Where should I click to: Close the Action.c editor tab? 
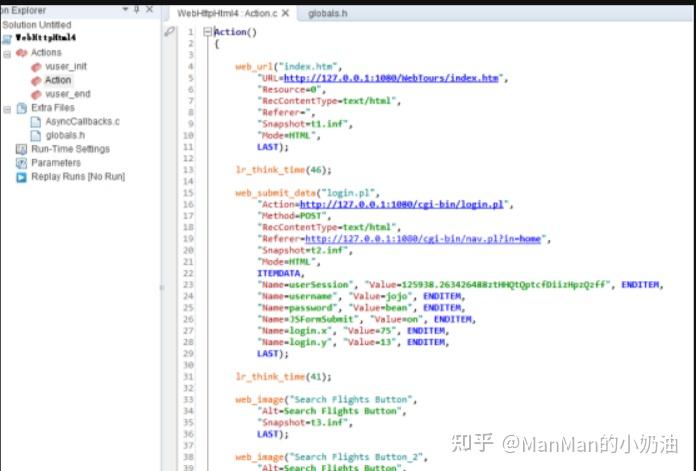286,13
